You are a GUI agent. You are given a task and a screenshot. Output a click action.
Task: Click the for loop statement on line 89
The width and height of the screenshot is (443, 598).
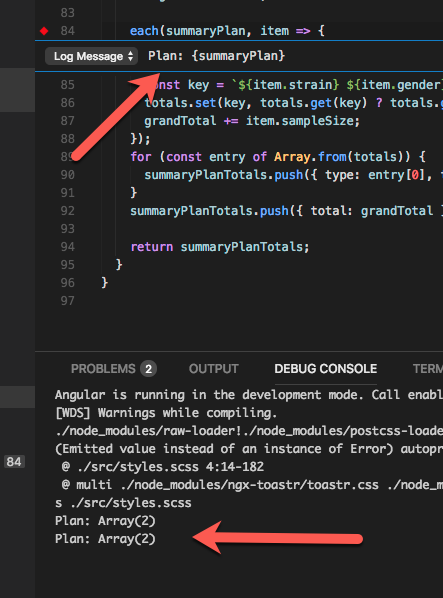coord(278,157)
